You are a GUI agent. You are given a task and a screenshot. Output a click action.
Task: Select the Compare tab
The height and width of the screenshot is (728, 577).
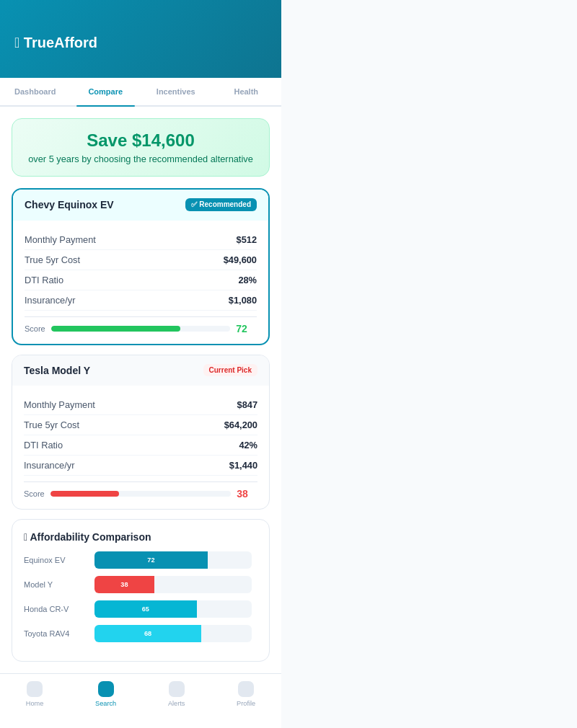click(x=105, y=92)
